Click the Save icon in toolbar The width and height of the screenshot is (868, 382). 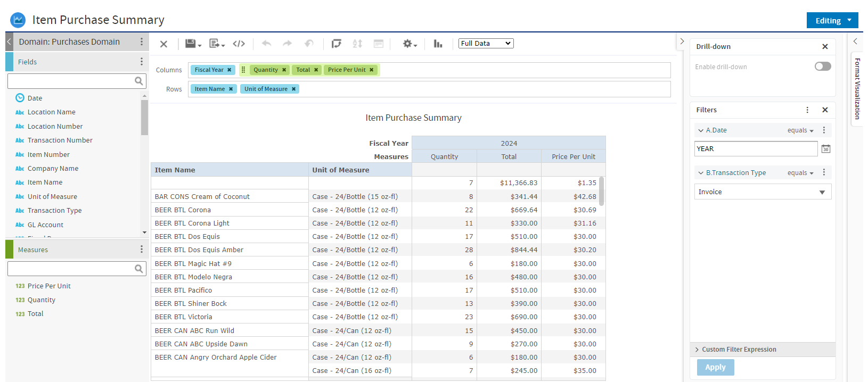pos(192,44)
